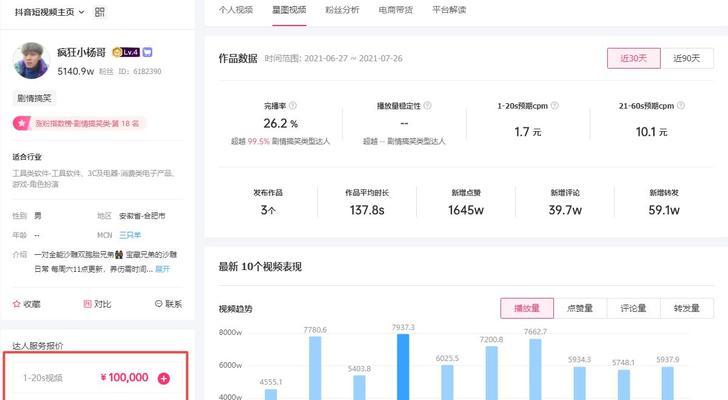Select the highlighted 7937.3 bar in the chart
This screenshot has width=728, height=400.
403,367
